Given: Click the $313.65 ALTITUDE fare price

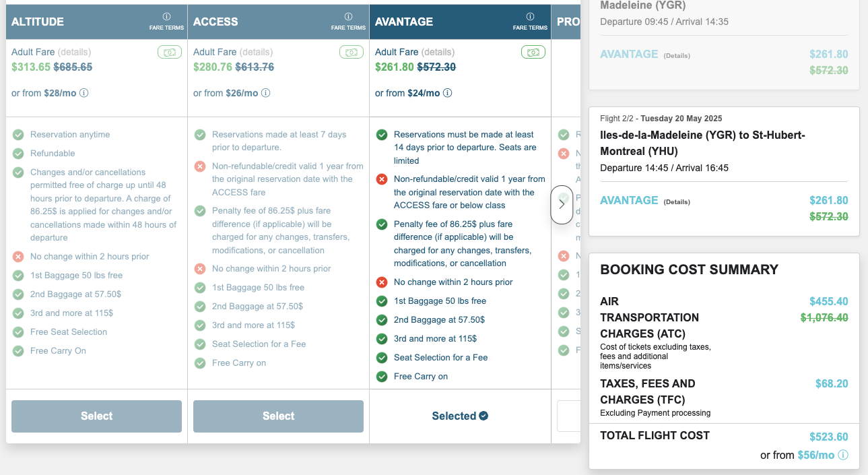Looking at the screenshot, I should click(x=31, y=67).
